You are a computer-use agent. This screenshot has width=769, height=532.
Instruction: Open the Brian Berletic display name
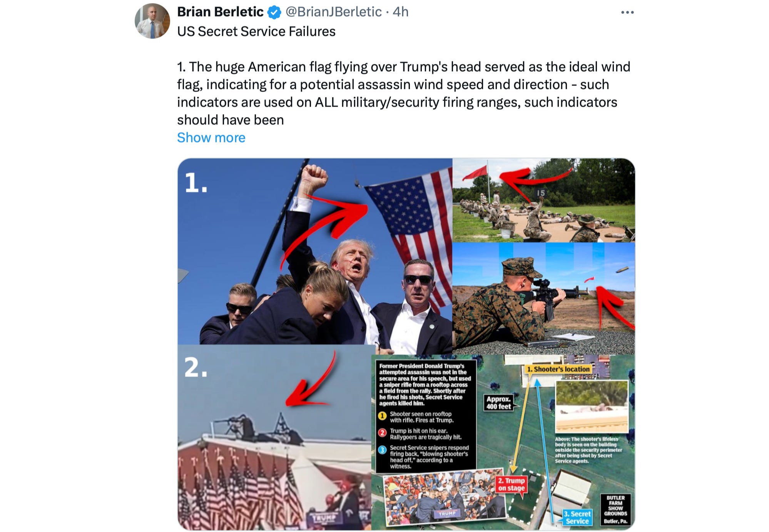[220, 12]
